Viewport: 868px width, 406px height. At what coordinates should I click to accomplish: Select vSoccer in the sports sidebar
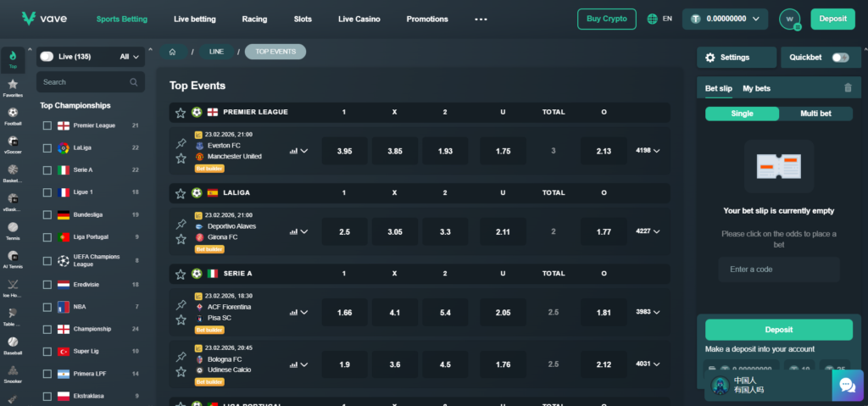(x=13, y=145)
